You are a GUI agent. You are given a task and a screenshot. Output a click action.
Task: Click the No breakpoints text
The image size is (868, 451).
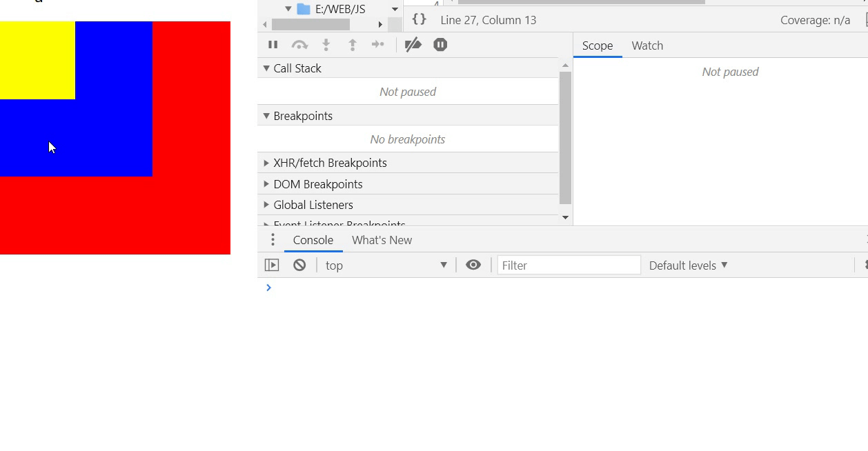pyautogui.click(x=408, y=139)
